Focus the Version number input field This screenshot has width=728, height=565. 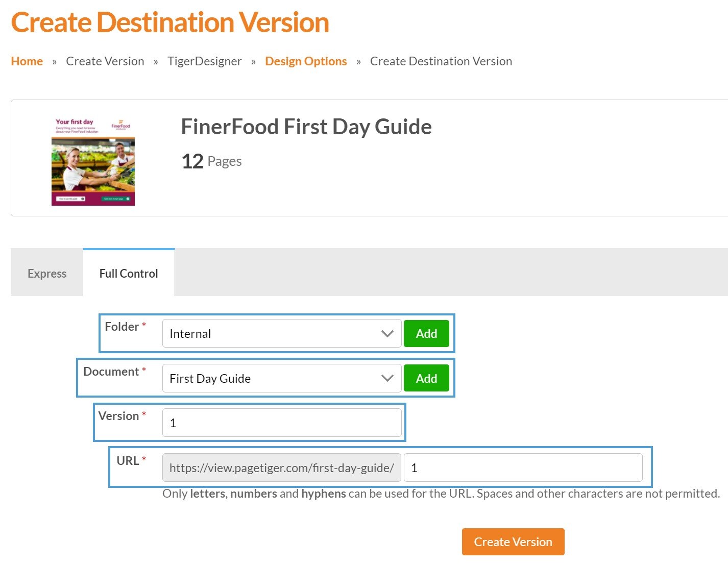click(282, 423)
